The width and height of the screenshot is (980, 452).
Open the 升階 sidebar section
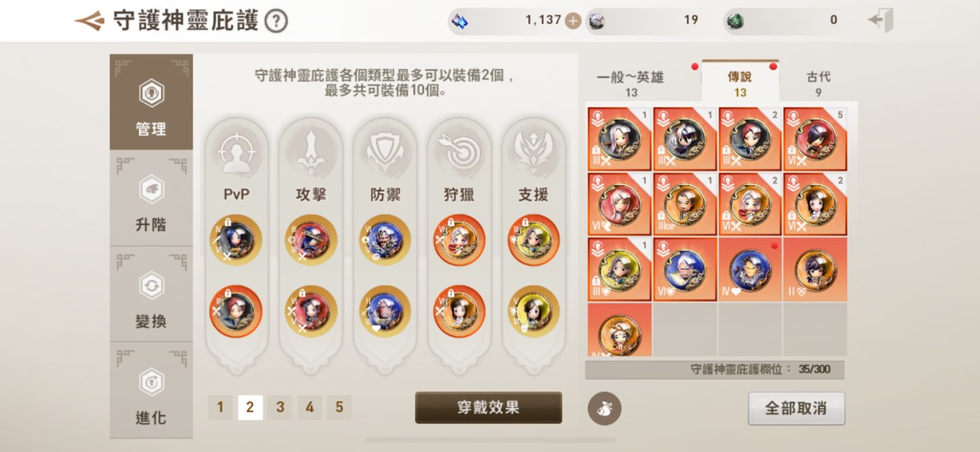tap(151, 198)
